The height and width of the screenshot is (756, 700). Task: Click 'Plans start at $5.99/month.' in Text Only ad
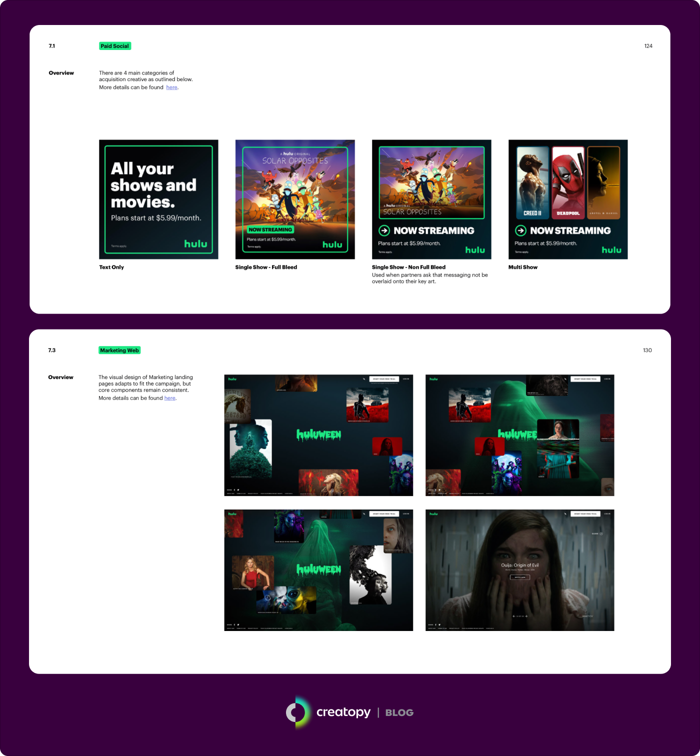[x=156, y=218]
